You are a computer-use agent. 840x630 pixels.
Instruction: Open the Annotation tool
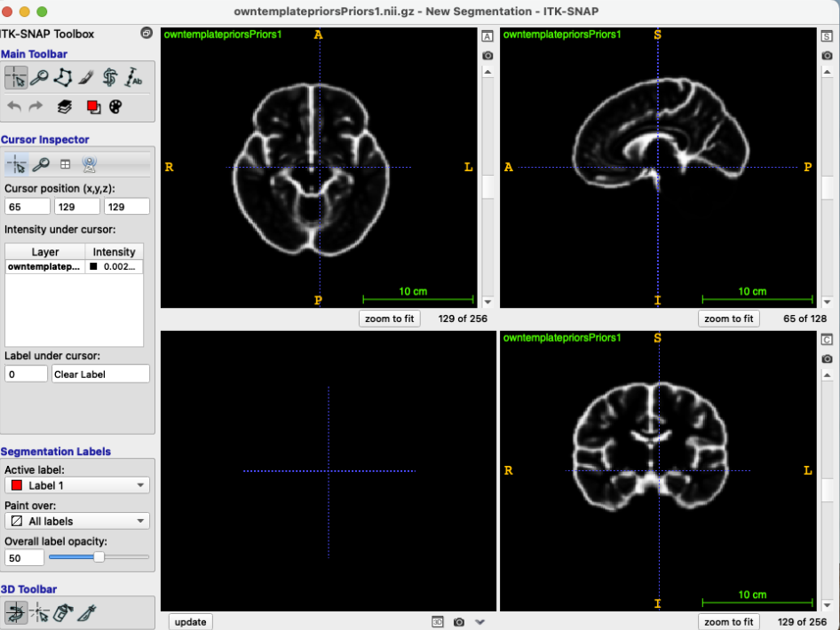(135, 77)
